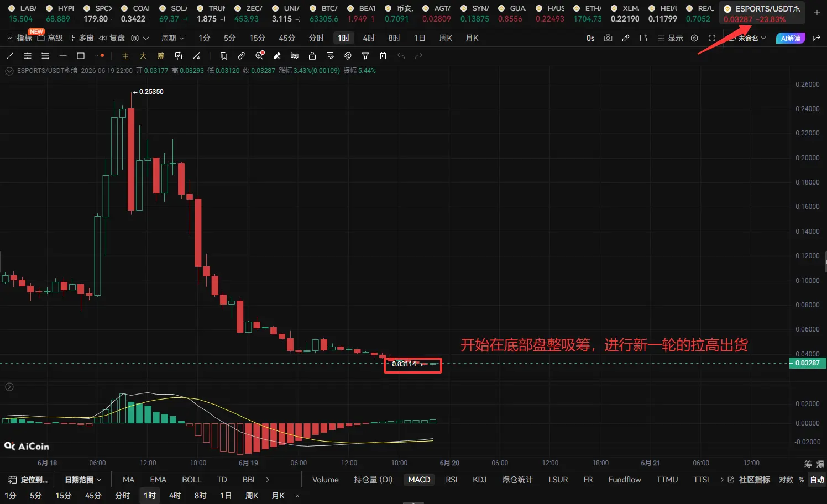Click the share arrow icon at top right
The width and height of the screenshot is (827, 504).
(x=816, y=38)
